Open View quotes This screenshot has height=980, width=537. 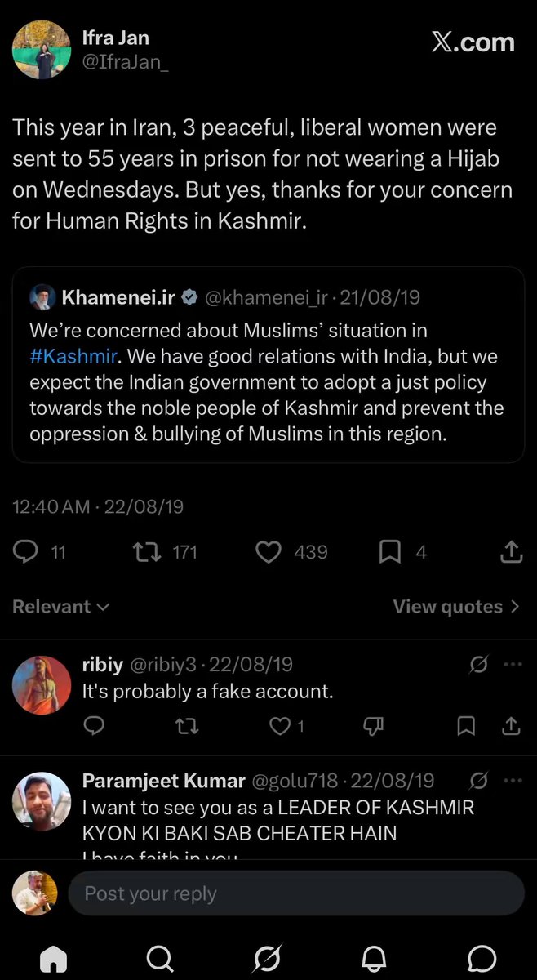pyautogui.click(x=456, y=607)
